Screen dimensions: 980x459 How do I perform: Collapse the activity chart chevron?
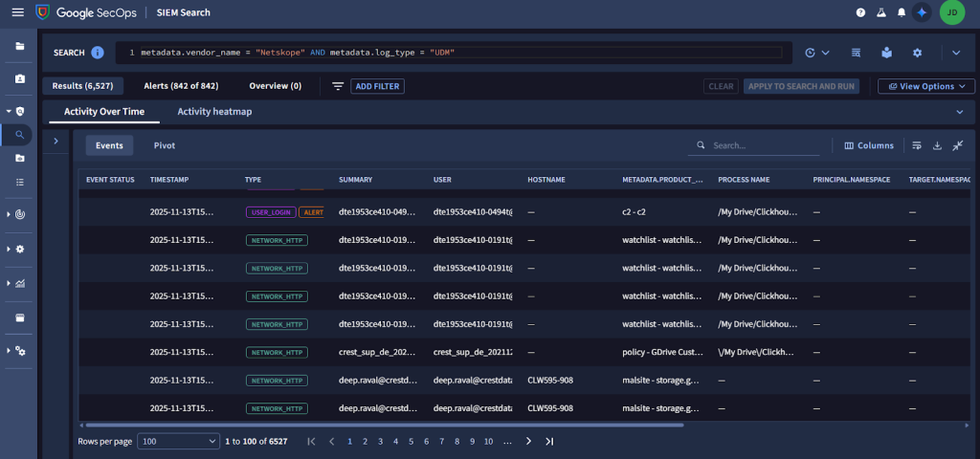coord(960,112)
